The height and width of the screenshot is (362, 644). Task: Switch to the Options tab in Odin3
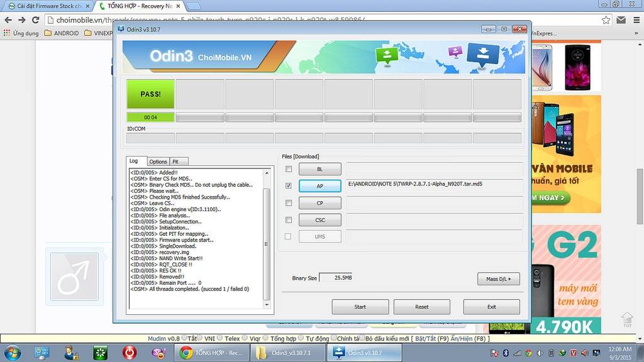[158, 162]
